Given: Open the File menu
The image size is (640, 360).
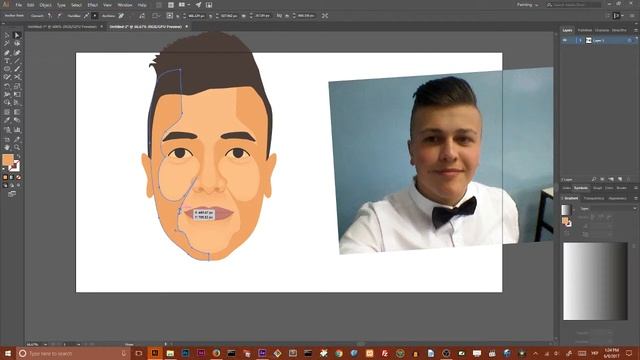Looking at the screenshot, I should click(19, 5).
